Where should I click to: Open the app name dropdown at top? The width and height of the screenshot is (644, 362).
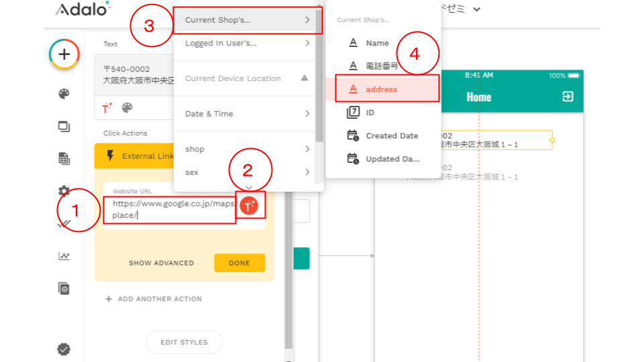click(x=476, y=9)
